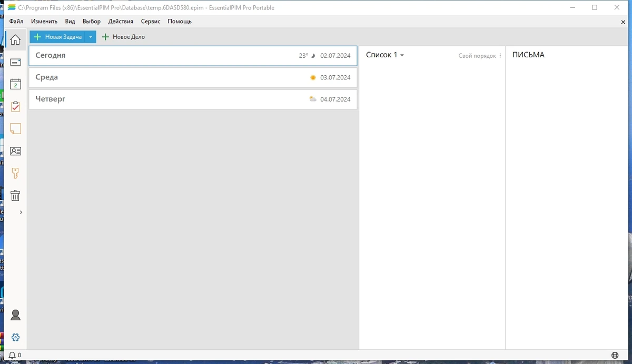
Task: Open the Список 1 list dropdown
Action: click(385, 55)
